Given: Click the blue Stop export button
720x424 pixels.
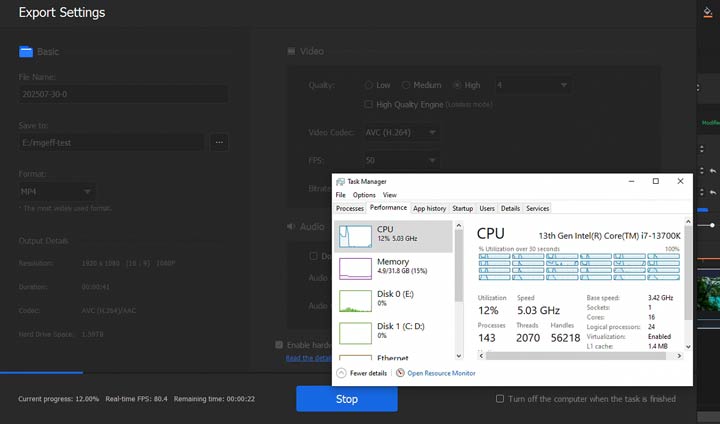Looking at the screenshot, I should 347,399.
